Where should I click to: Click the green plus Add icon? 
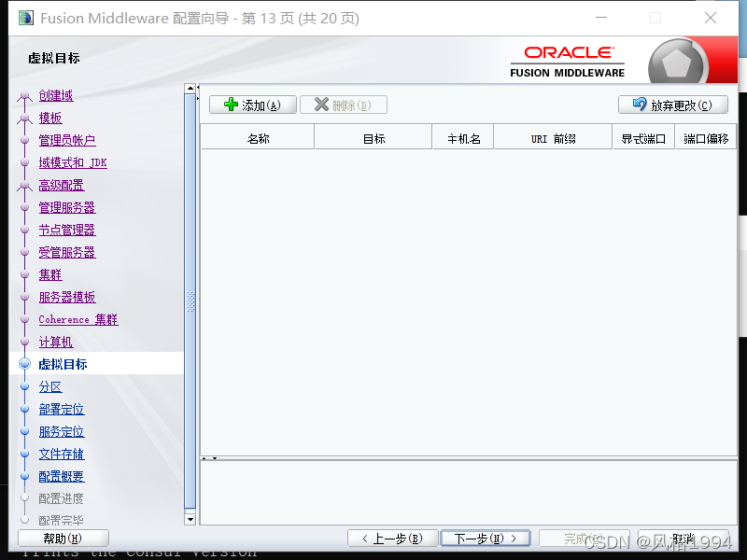click(231, 105)
